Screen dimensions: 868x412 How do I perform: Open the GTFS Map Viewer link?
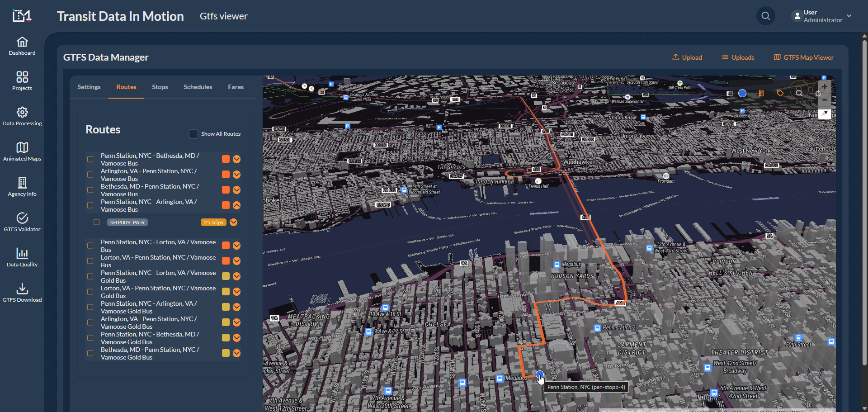[803, 57]
